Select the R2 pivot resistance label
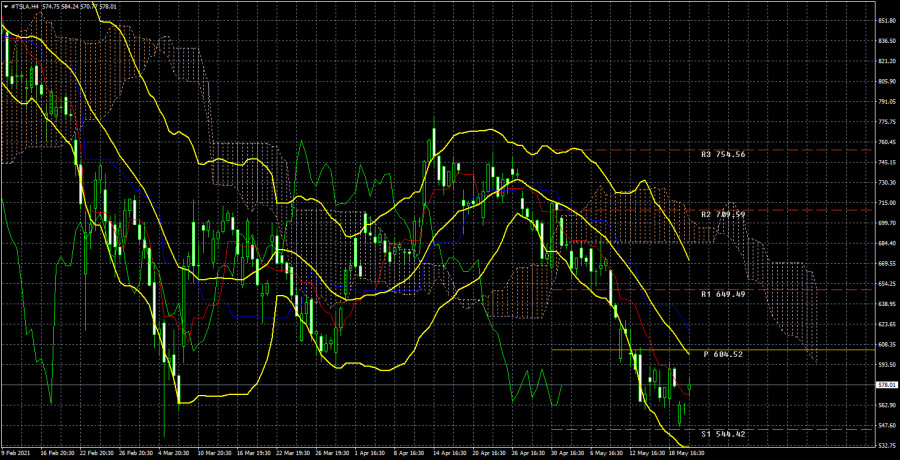The image size is (900, 460). pyautogui.click(x=723, y=214)
